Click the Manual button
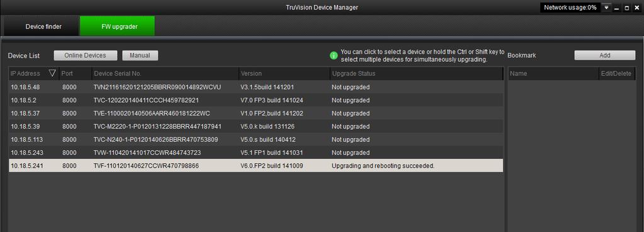The height and width of the screenshot is (232, 644). click(x=140, y=55)
